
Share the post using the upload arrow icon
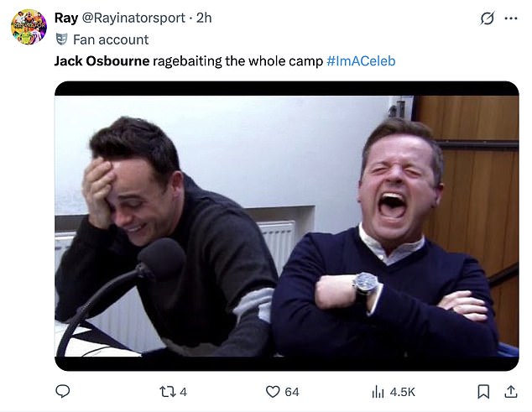(510, 391)
